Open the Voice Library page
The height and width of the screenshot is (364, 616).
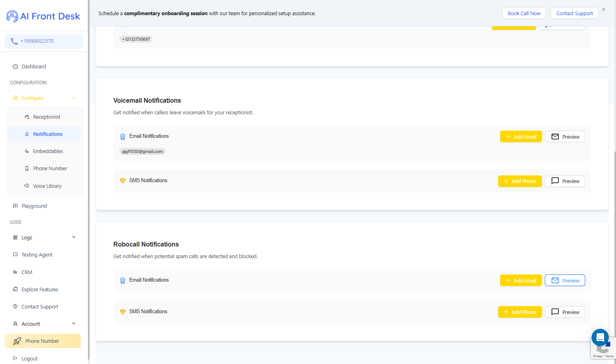pos(47,186)
